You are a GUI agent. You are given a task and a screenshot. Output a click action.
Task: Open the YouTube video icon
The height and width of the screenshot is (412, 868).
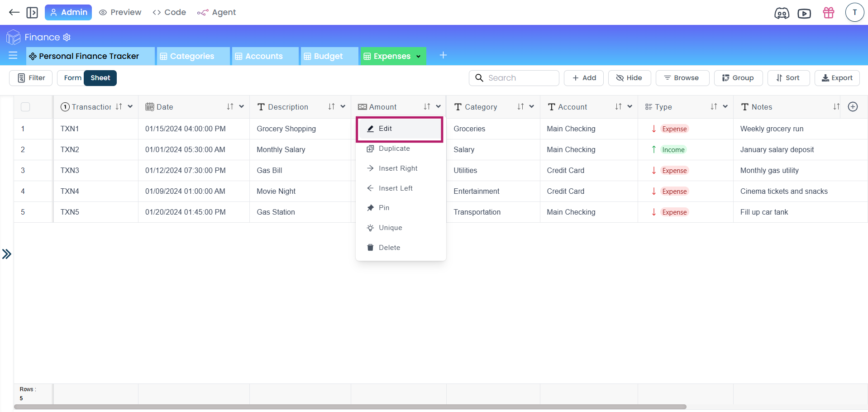[x=804, y=13]
